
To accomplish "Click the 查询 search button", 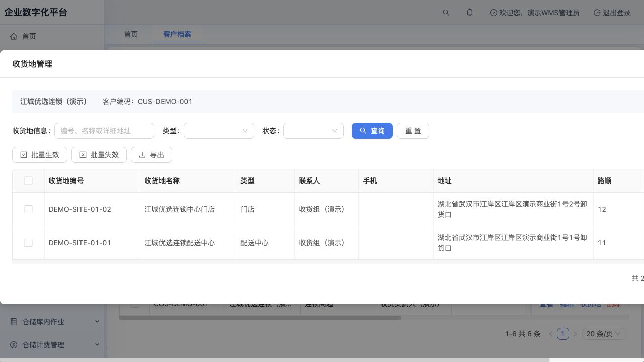I will [372, 131].
